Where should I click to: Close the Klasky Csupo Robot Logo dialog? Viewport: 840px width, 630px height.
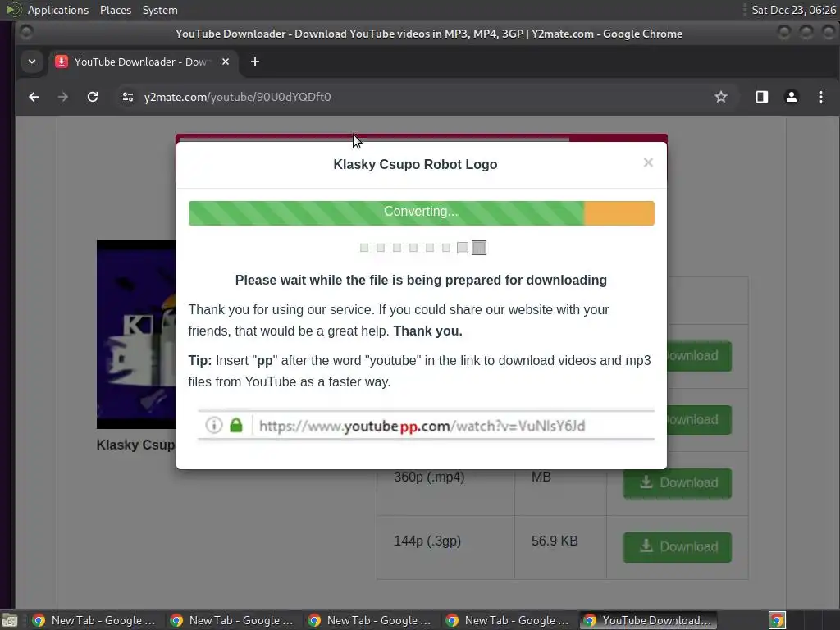(648, 162)
